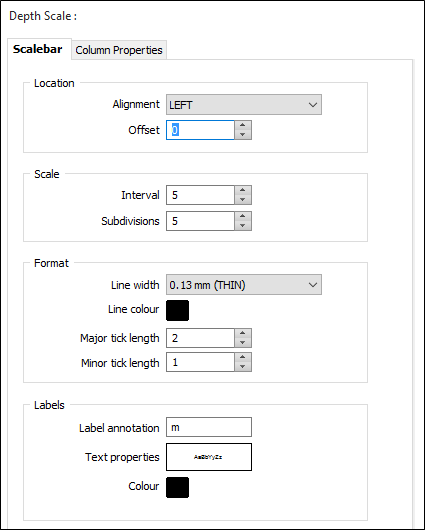Open the Text properties preview box
This screenshot has height=530, width=425.
[209, 457]
